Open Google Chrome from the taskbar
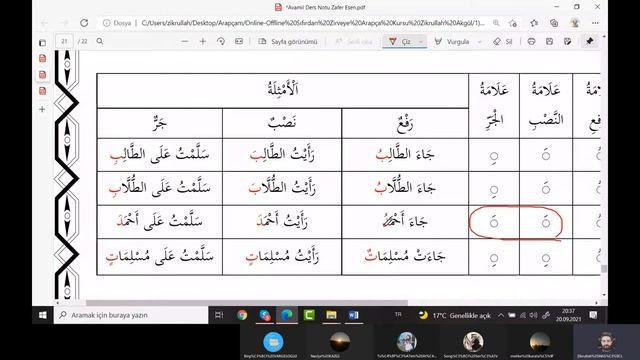The width and height of the screenshot is (640, 360). [242, 315]
